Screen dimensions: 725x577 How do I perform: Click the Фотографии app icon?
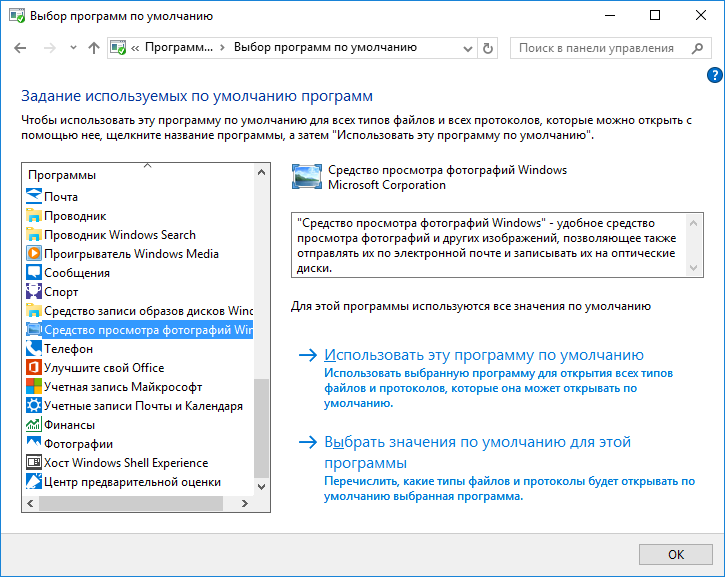coord(34,443)
